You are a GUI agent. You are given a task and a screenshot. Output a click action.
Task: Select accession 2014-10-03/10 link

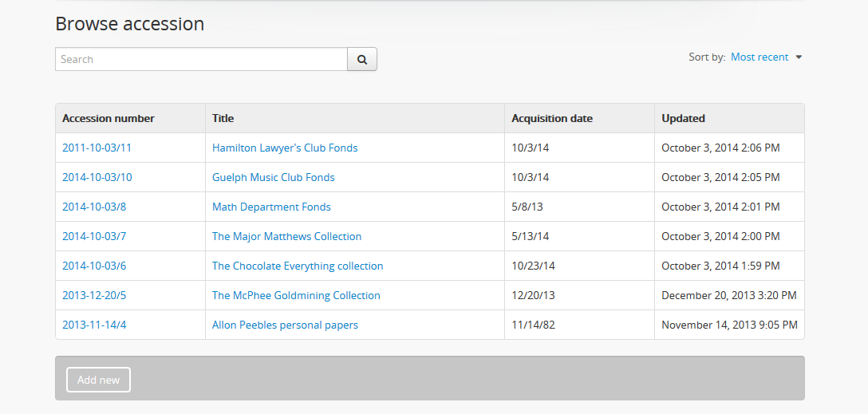(x=97, y=177)
